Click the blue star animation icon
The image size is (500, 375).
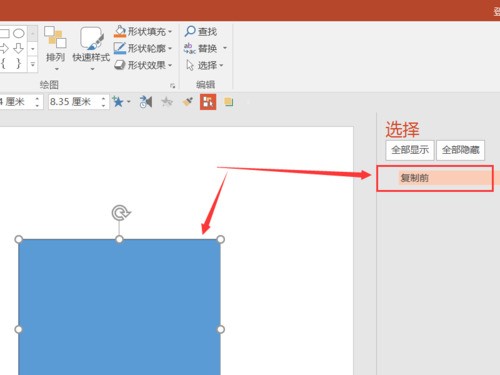click(118, 102)
